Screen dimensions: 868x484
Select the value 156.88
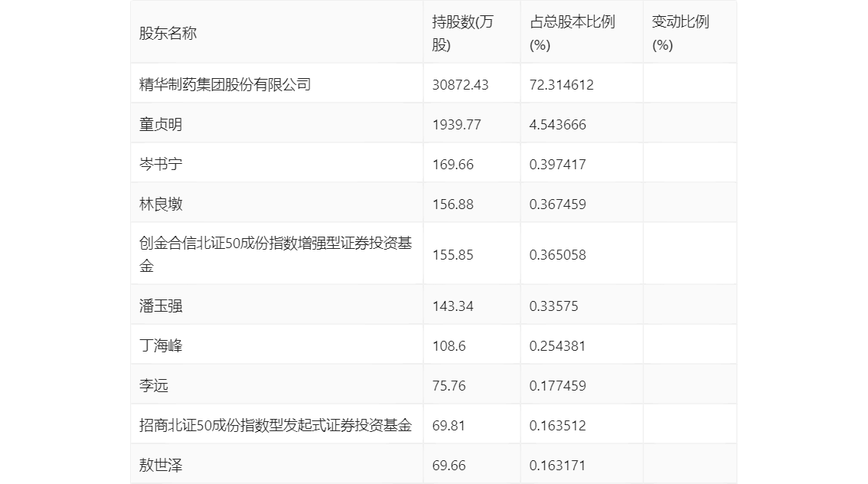(452, 204)
